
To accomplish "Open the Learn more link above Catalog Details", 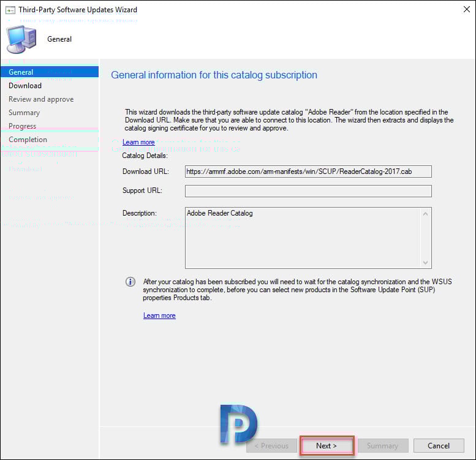I will (138, 142).
